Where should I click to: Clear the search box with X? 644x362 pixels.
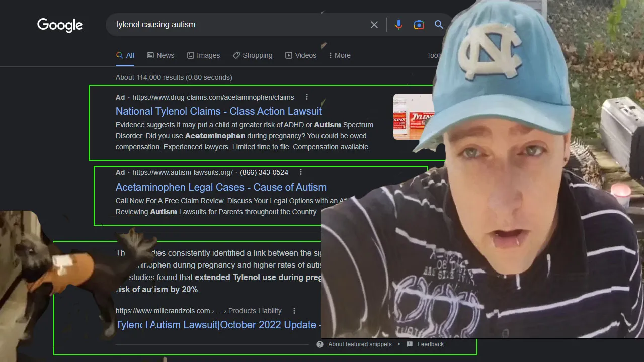pos(374,25)
